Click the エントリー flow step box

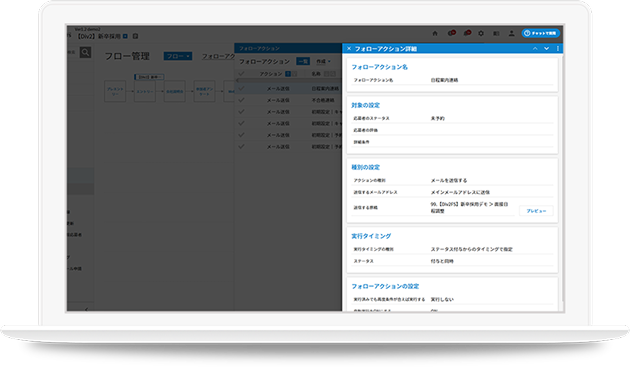click(x=145, y=91)
